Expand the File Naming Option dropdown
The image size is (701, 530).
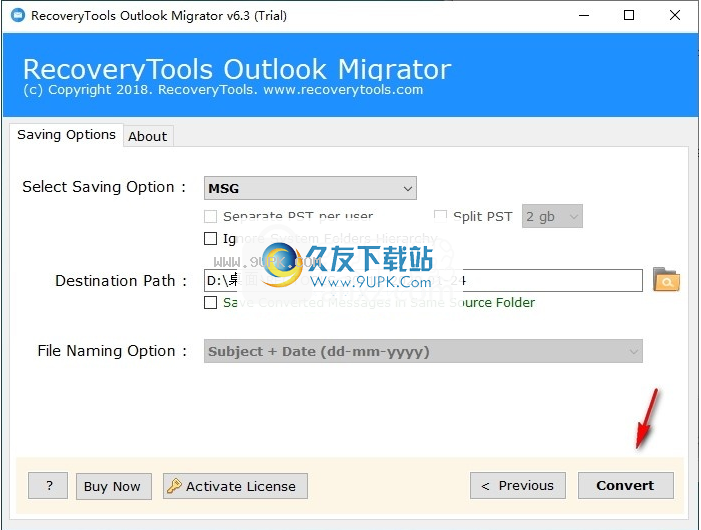click(423, 351)
